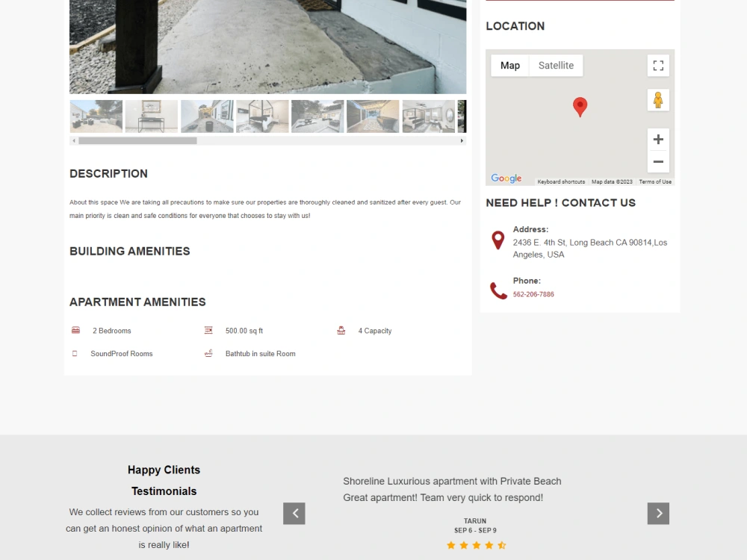This screenshot has width=747, height=560.
Task: Click gallery scrollbar right arrow
Action: [x=462, y=140]
